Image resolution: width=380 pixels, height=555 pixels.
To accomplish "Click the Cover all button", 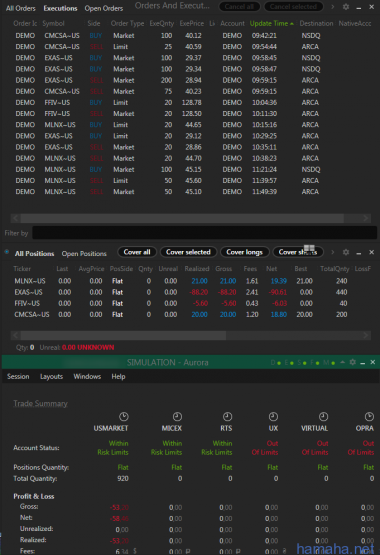I will coord(137,252).
